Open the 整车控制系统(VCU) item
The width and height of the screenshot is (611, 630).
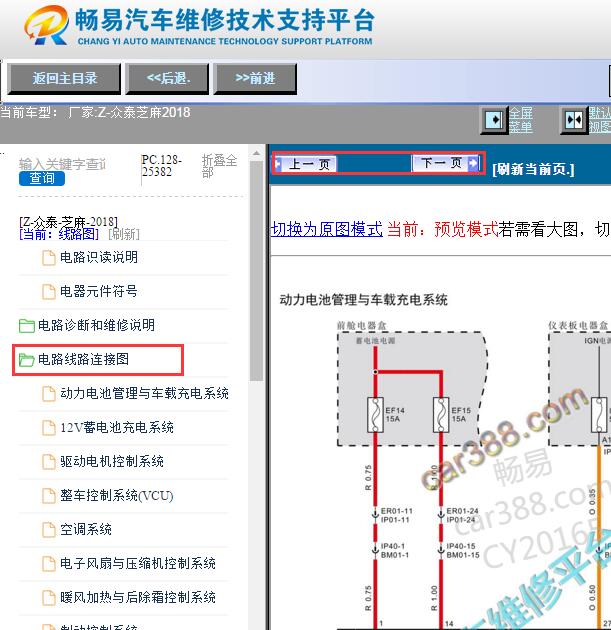116,495
